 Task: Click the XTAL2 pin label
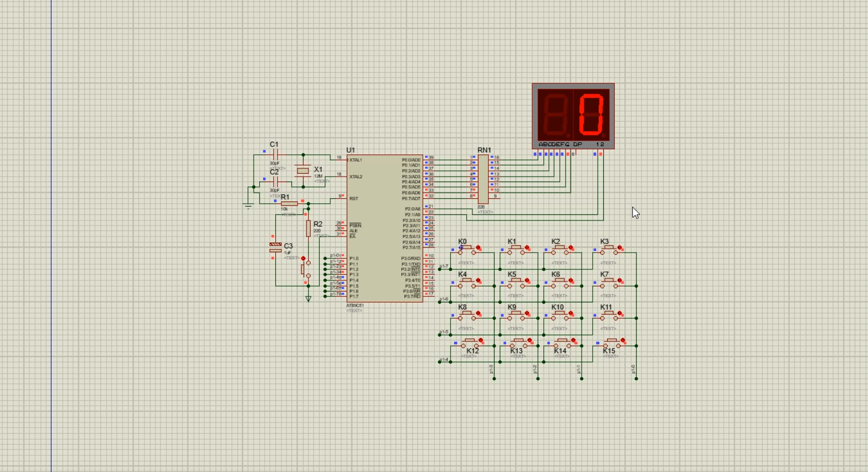(x=355, y=177)
